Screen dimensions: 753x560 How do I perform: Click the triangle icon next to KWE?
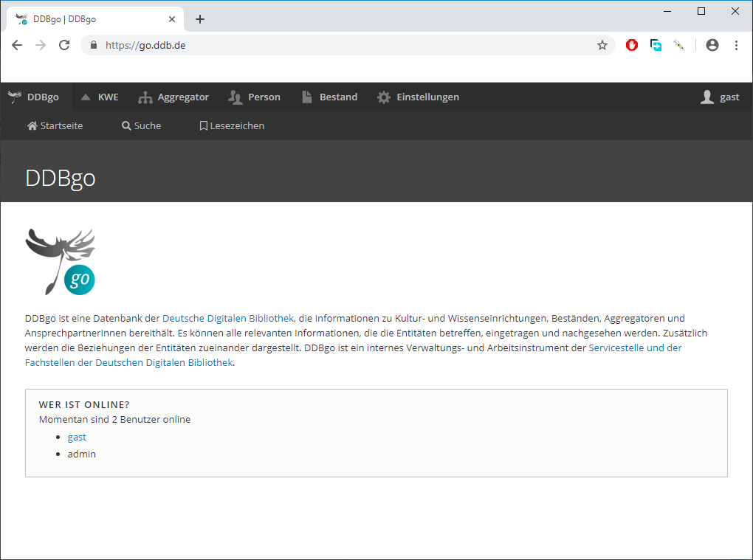[86, 97]
